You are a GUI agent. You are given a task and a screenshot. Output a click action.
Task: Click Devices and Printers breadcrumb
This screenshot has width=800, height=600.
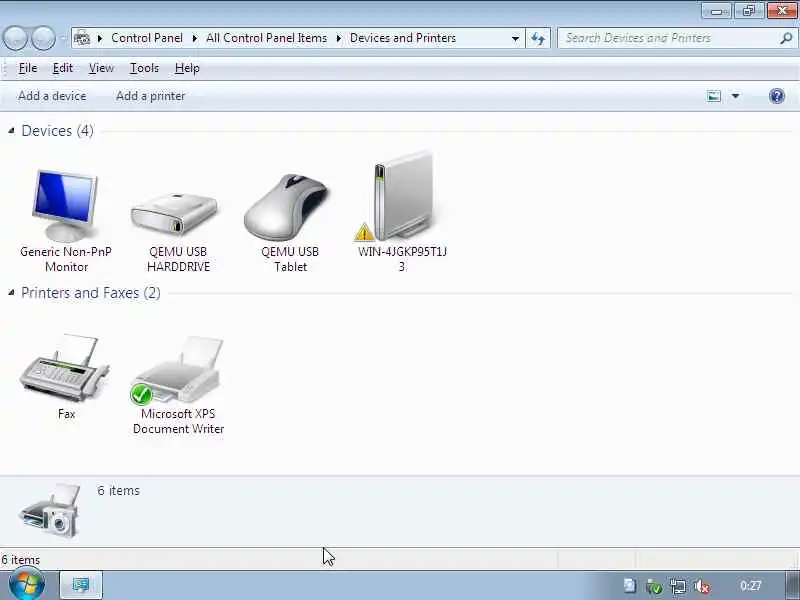pyautogui.click(x=403, y=38)
